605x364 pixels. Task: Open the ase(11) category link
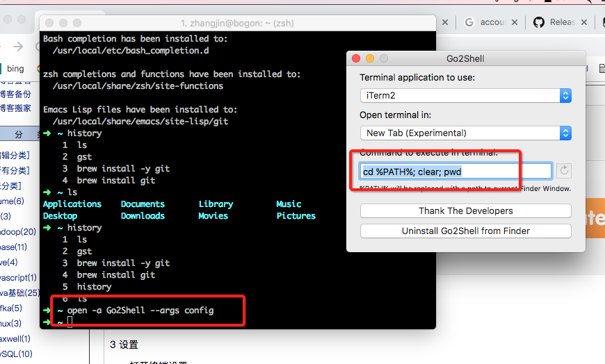tap(13, 247)
